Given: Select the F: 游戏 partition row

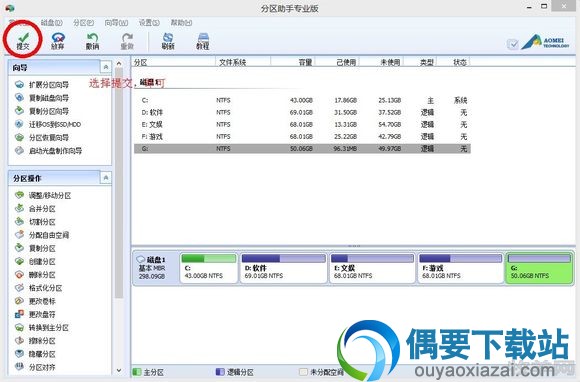Looking at the screenshot, I should 302,137.
